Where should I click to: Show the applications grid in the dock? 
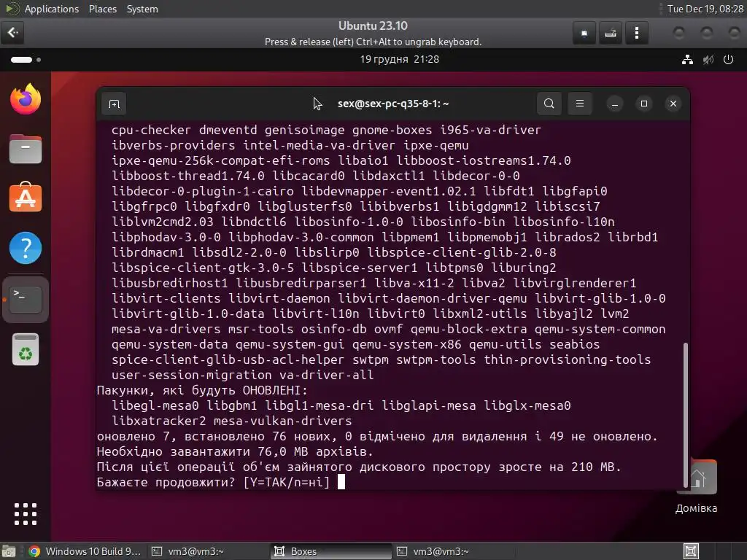[x=26, y=514]
